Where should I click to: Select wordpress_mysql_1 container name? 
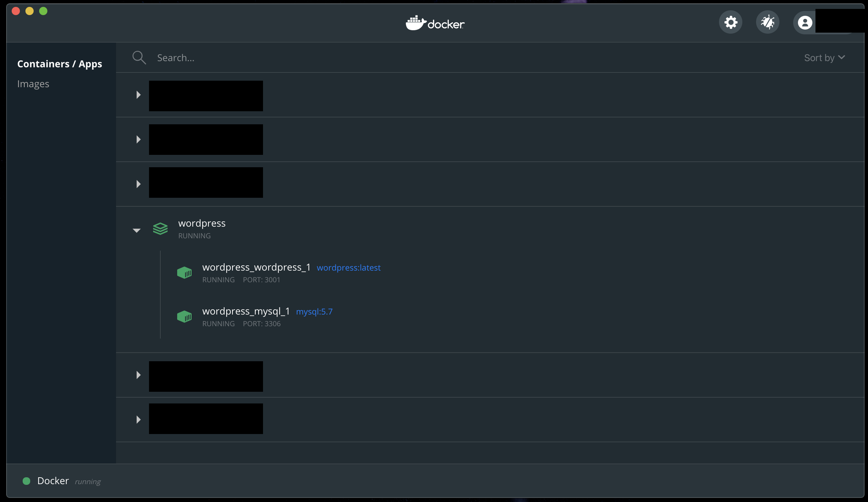[x=246, y=311]
